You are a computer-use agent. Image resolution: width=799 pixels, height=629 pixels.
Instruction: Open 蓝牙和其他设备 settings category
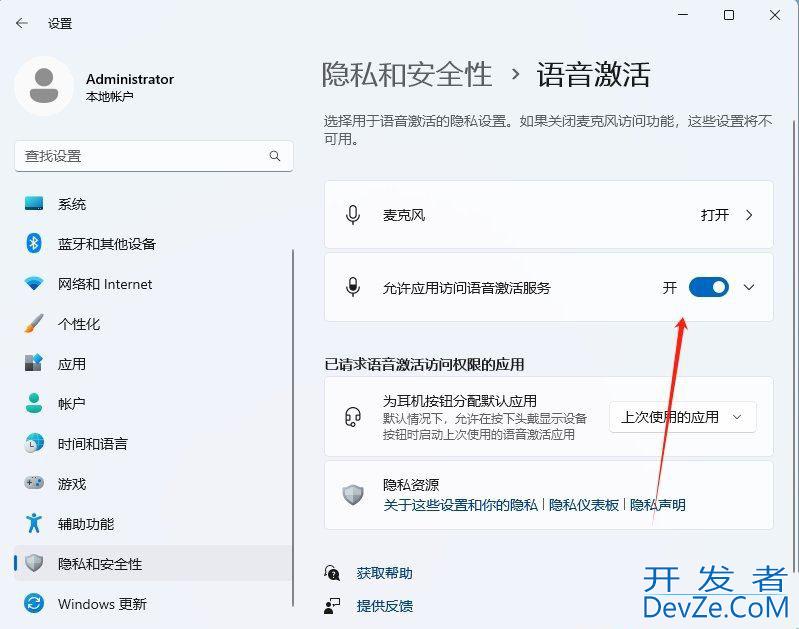coord(153,243)
